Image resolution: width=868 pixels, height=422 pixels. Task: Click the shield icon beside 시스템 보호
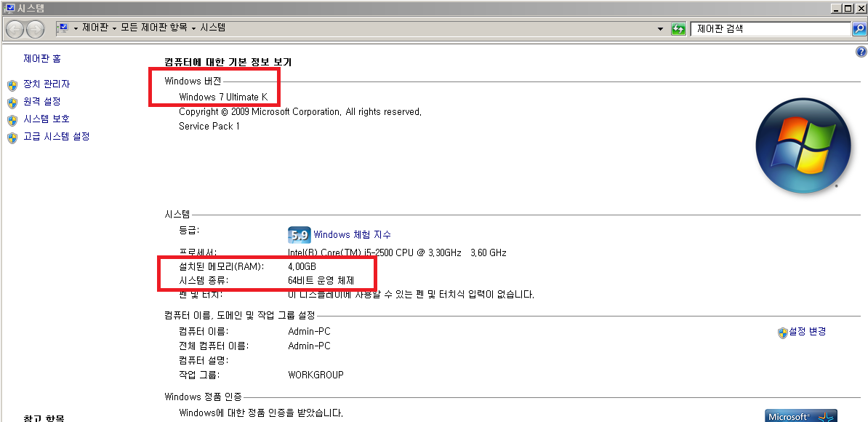[x=13, y=120]
